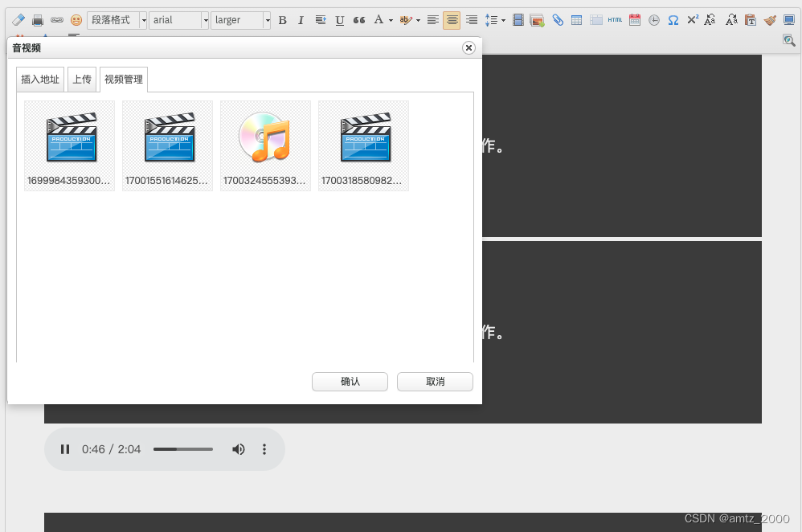Click the insert image icon
The image size is (802, 532).
tap(537, 20)
